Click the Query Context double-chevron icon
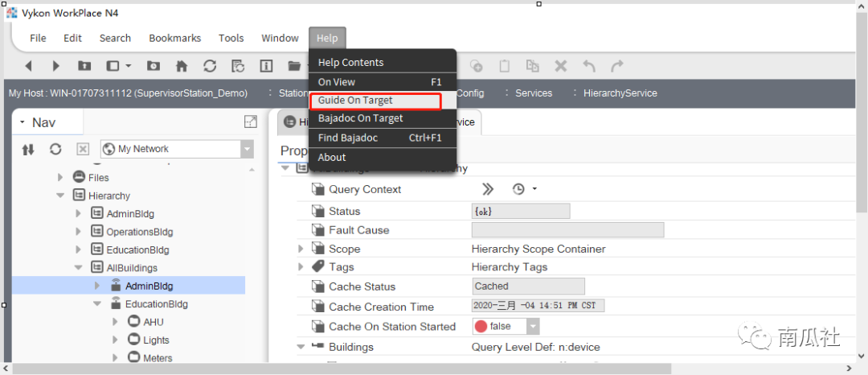 pyautogui.click(x=488, y=189)
